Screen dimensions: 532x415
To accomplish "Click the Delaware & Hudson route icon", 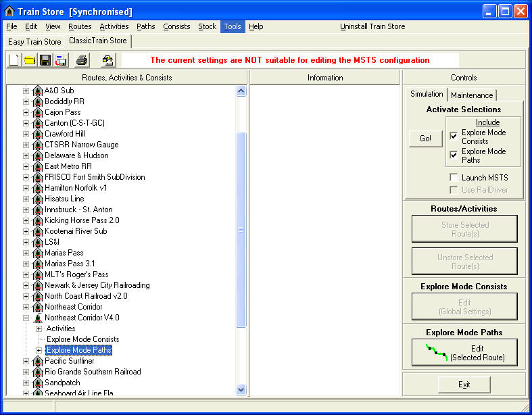I will click(x=38, y=155).
